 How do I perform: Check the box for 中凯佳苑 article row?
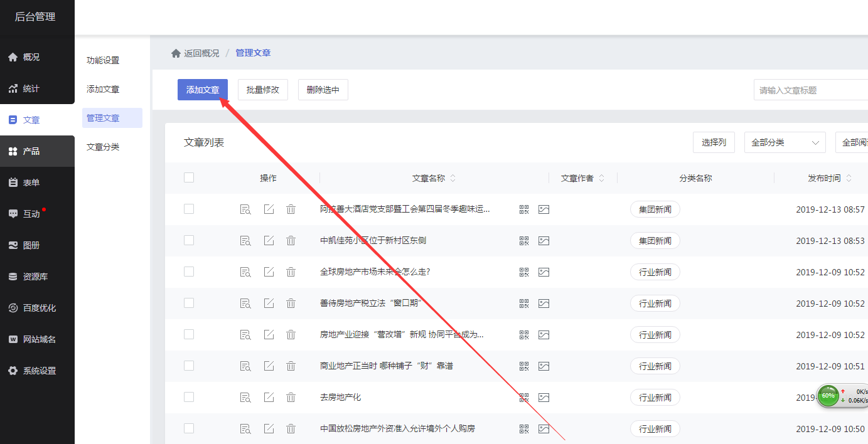click(x=189, y=241)
